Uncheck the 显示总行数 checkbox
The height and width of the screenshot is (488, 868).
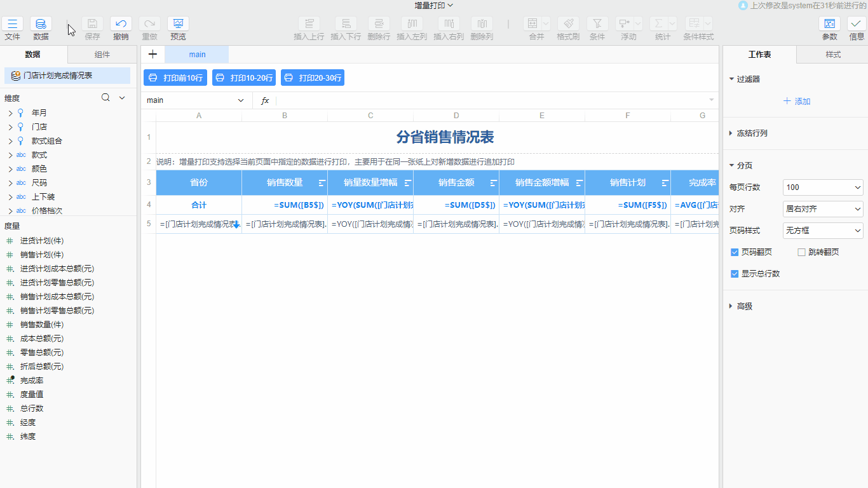point(735,274)
